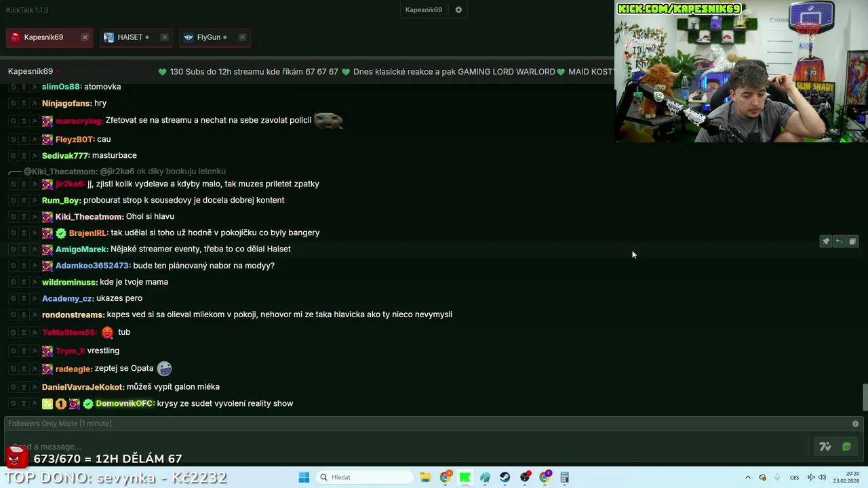Click the subscriber badge next to Trym_1
868x488 pixels.
point(47,351)
